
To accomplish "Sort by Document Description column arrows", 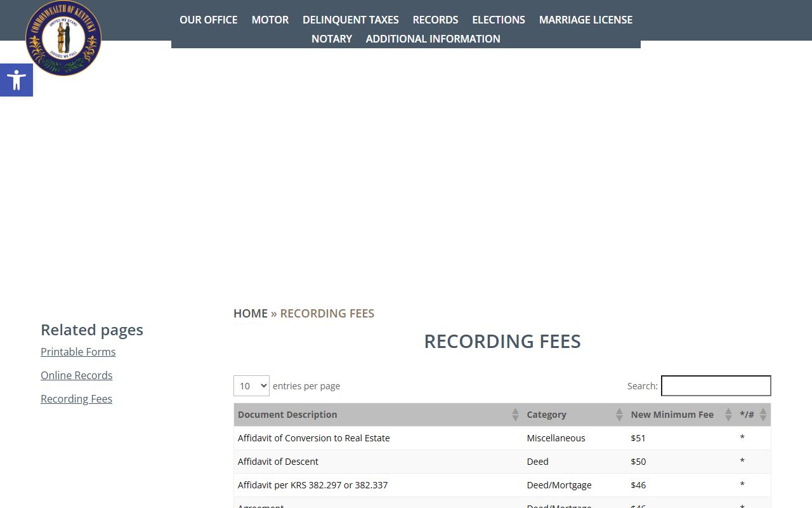I will click(x=515, y=415).
